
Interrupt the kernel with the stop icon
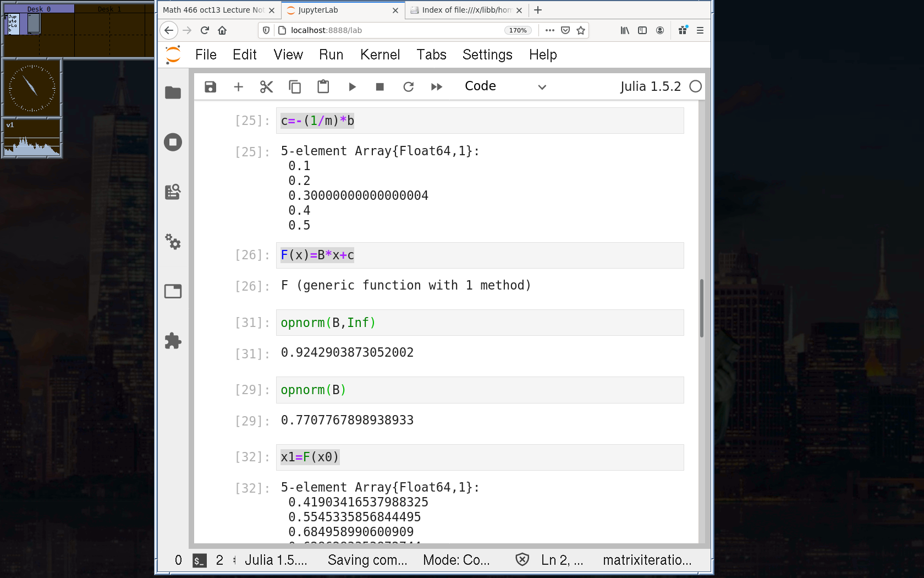click(380, 87)
